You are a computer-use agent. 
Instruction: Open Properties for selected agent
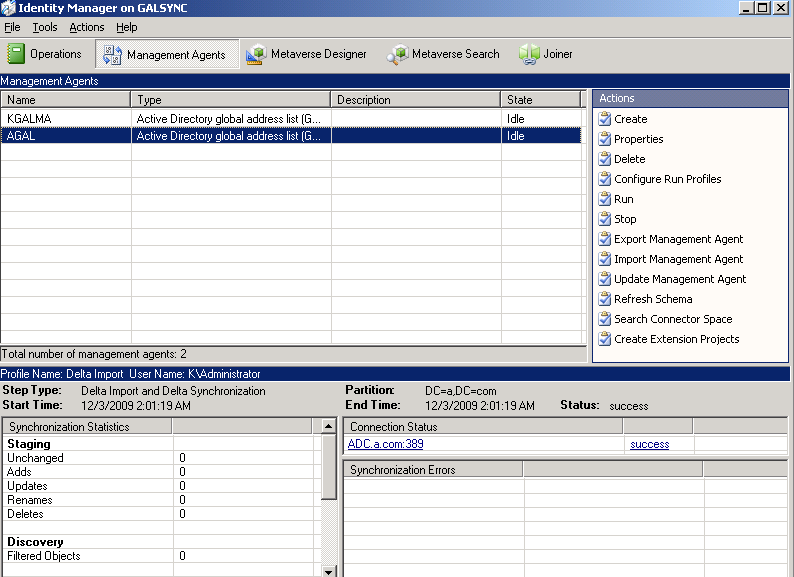click(x=639, y=139)
